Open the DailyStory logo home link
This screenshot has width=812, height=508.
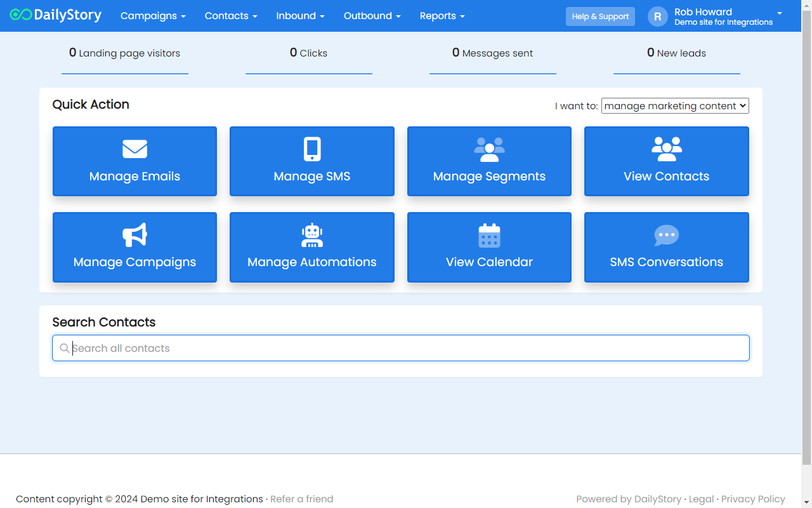(x=56, y=16)
